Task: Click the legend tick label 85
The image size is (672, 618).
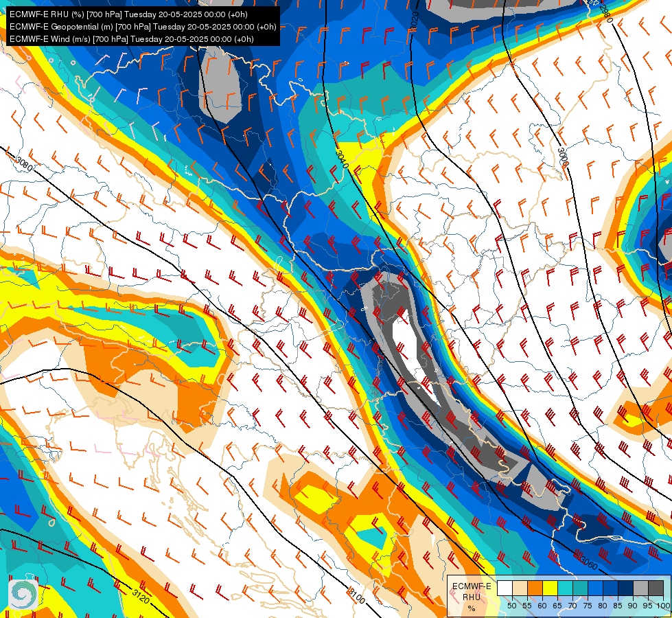Action: point(618,606)
